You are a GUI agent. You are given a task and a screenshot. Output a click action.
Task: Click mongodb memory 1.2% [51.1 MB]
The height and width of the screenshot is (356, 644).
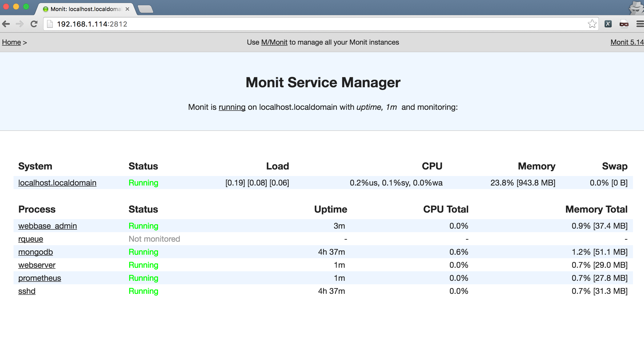point(600,252)
